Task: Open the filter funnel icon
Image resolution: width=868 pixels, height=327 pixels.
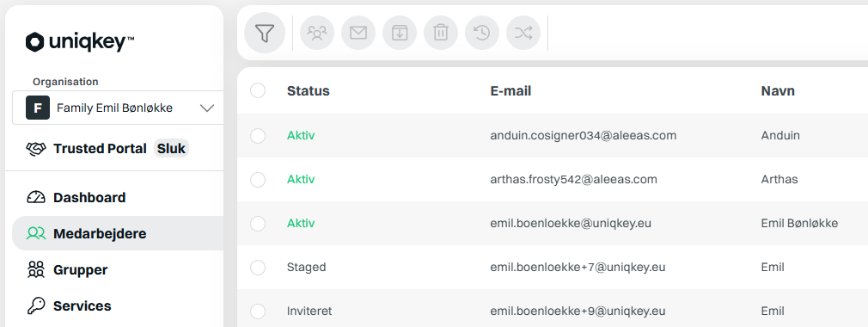Action: click(x=265, y=34)
